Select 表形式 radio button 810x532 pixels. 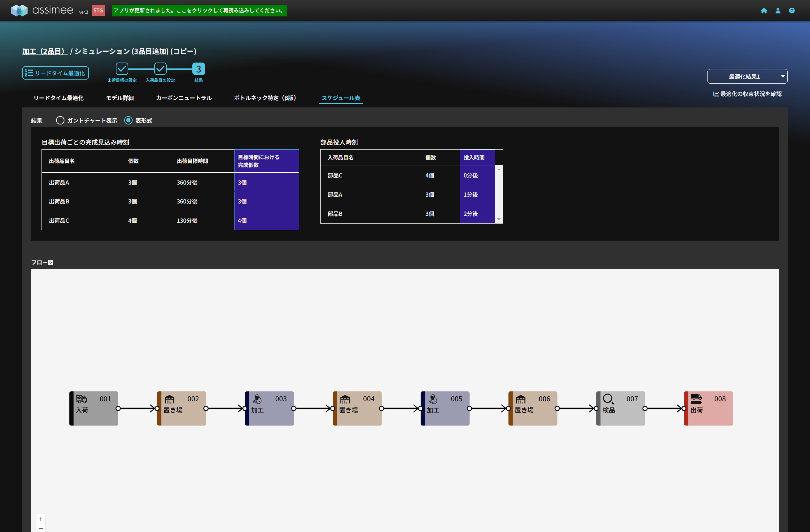pyautogui.click(x=128, y=120)
